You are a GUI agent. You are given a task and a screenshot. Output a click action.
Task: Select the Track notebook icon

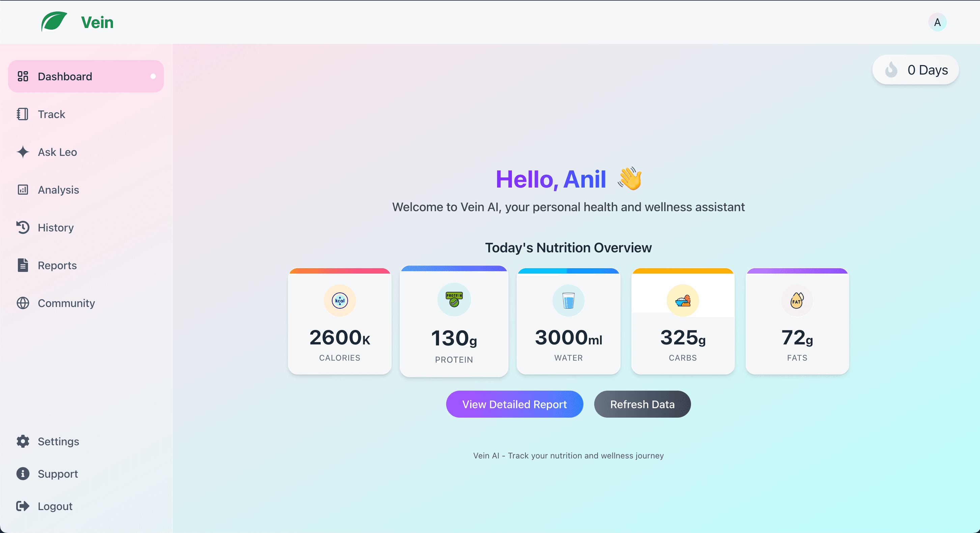[x=23, y=114]
